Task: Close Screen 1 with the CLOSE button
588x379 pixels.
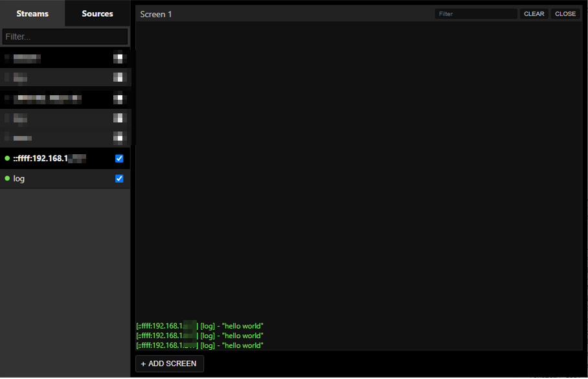Action: [x=565, y=14]
